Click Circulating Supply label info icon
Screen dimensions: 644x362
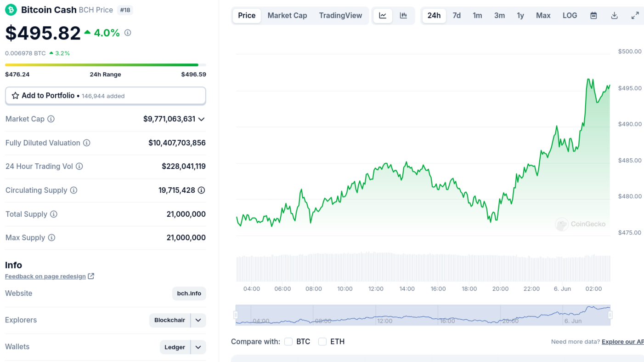(x=73, y=190)
